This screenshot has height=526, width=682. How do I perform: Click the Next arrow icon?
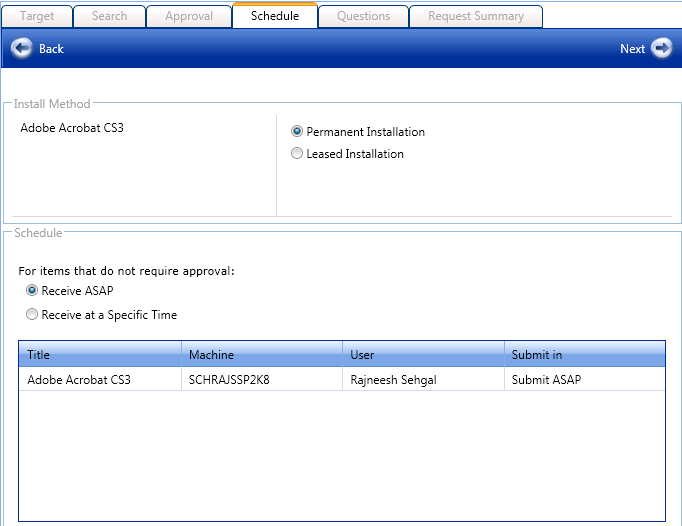click(x=662, y=48)
